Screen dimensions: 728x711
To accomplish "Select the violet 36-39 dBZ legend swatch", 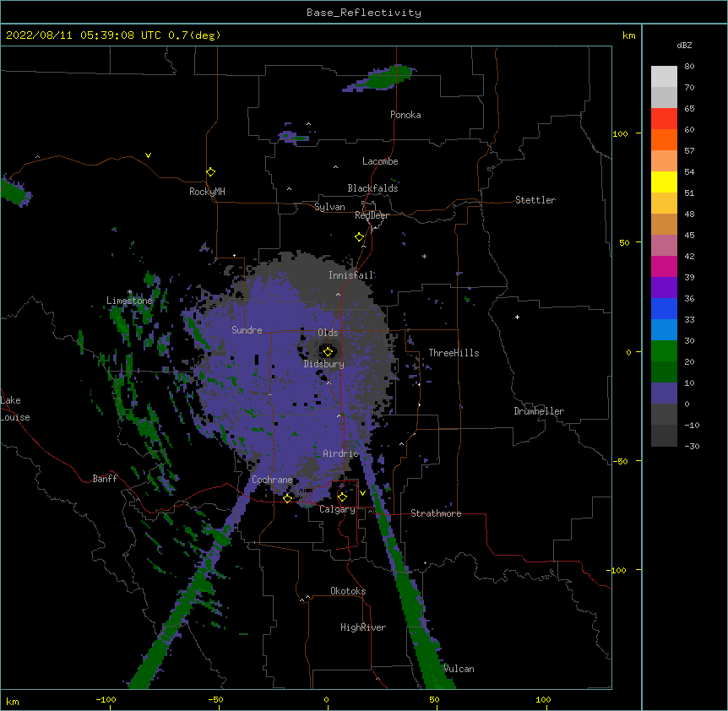I will pyautogui.click(x=664, y=288).
